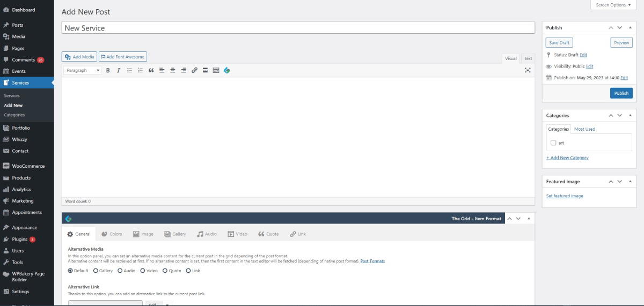Click Add New Category link
This screenshot has width=644, height=306.
coord(567,158)
